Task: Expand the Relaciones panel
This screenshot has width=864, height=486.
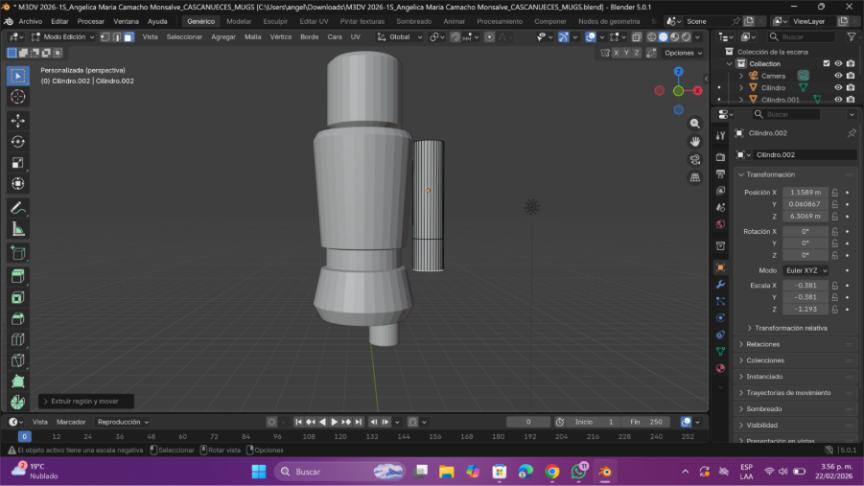Action: tap(763, 344)
